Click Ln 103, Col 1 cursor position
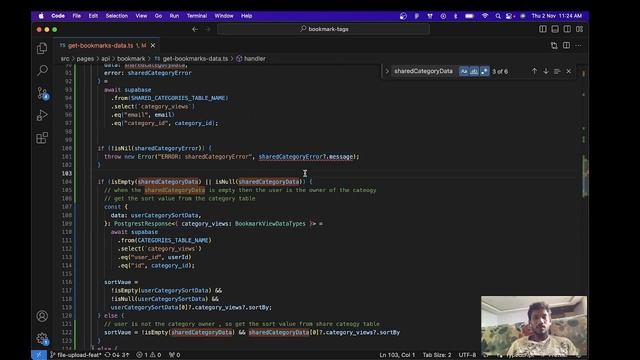 click(397, 355)
